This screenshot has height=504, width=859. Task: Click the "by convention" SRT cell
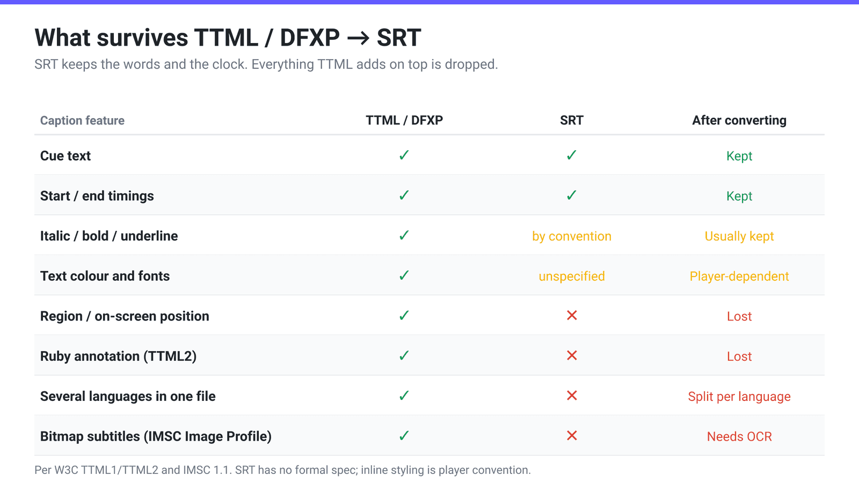click(572, 236)
